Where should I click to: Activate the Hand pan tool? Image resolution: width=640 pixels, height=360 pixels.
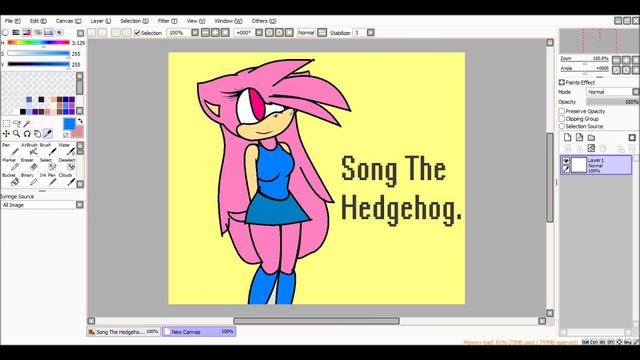(x=37, y=133)
